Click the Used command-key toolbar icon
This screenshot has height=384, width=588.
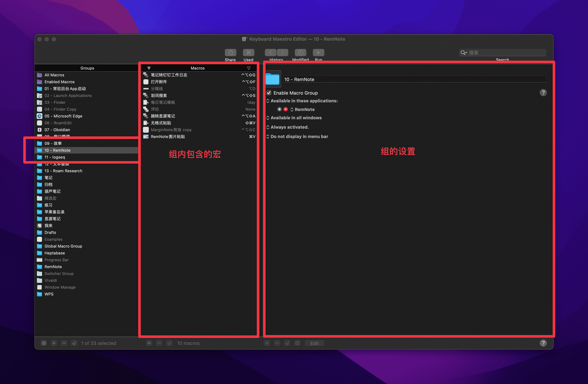[248, 53]
